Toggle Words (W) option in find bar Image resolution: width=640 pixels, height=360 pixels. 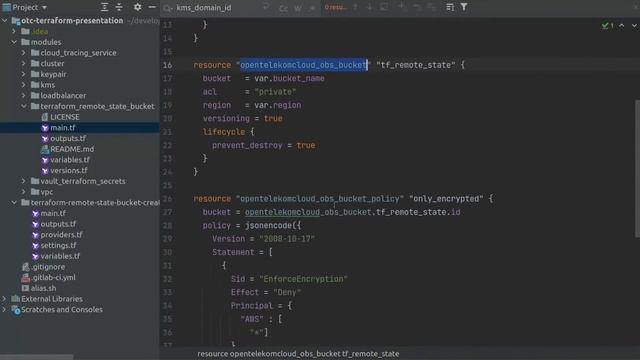coord(298,8)
